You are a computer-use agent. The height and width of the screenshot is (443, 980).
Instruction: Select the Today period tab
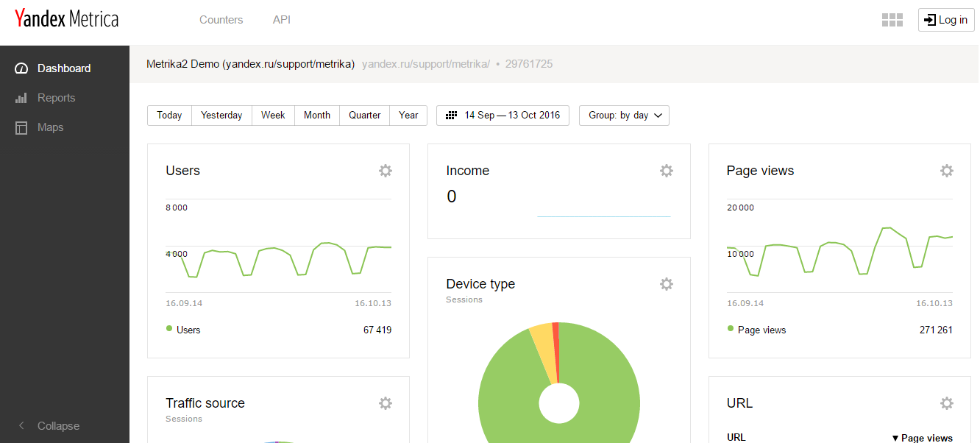(169, 116)
